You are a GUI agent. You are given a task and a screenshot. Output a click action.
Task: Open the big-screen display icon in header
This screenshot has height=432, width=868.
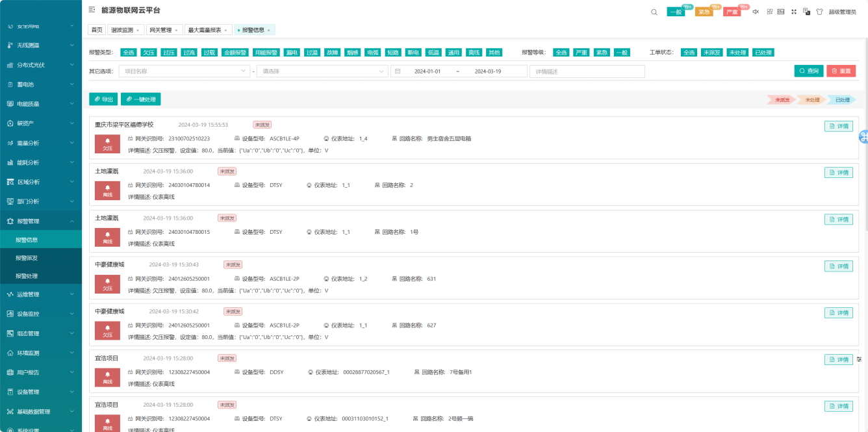(781, 12)
